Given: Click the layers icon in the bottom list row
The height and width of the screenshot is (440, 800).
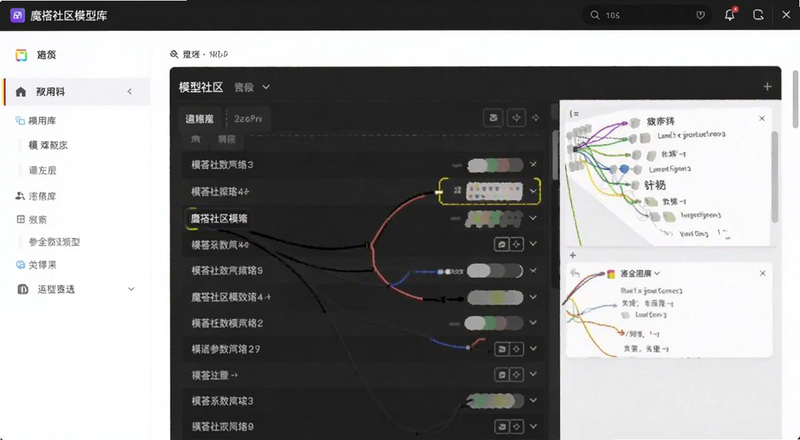Looking at the screenshot, I should tap(502, 426).
